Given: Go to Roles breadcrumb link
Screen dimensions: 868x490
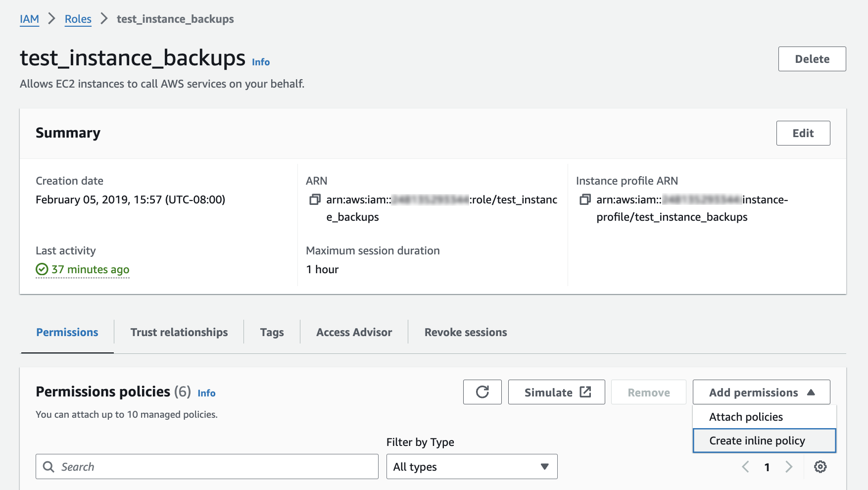Looking at the screenshot, I should 78,19.
